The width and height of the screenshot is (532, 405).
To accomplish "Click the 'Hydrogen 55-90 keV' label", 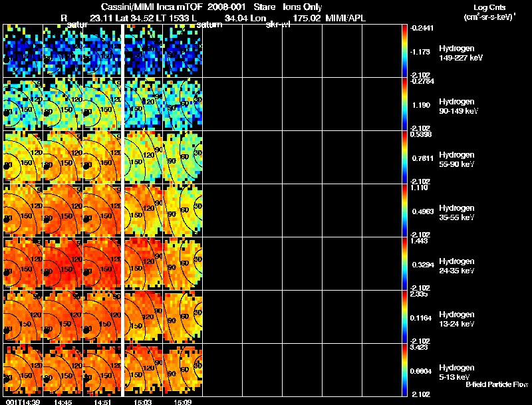I will click(x=457, y=160).
